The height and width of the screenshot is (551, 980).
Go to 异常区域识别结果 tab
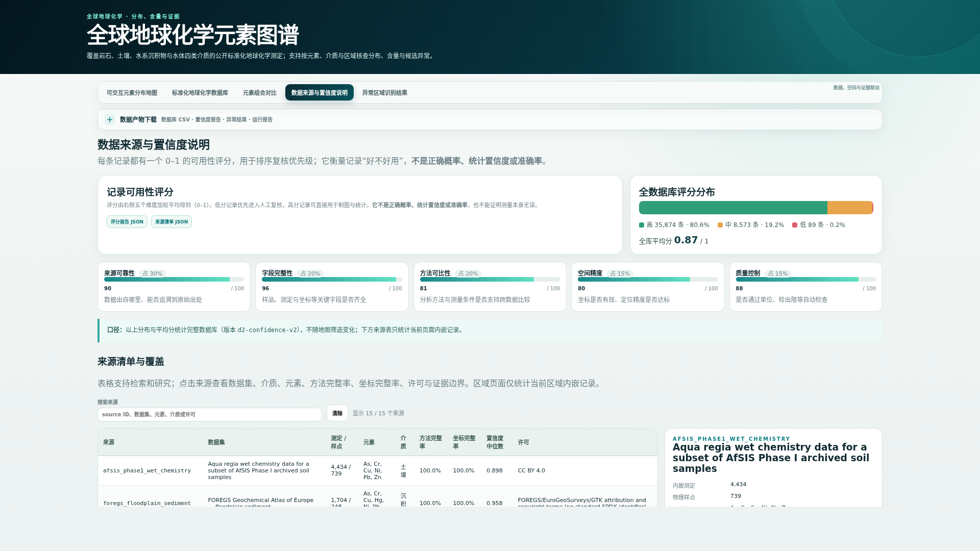(385, 93)
